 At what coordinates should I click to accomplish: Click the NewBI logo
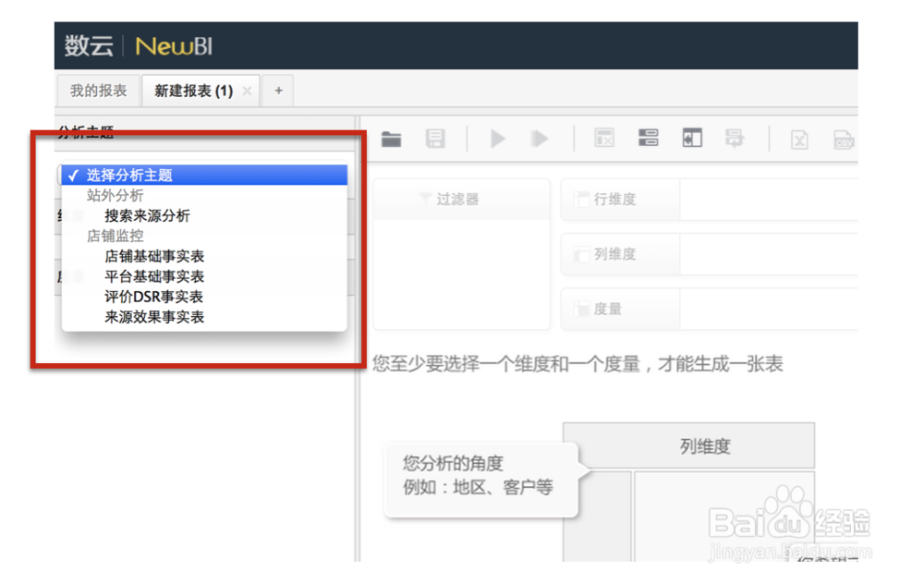pyautogui.click(x=174, y=46)
